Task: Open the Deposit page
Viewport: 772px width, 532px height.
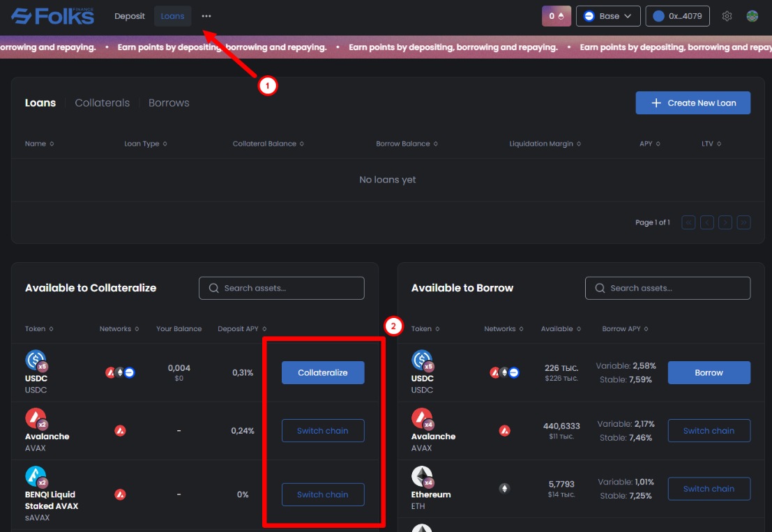Action: (130, 16)
